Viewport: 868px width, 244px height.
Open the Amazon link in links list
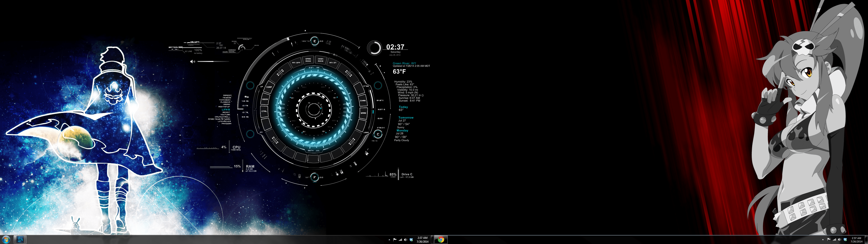227,95
